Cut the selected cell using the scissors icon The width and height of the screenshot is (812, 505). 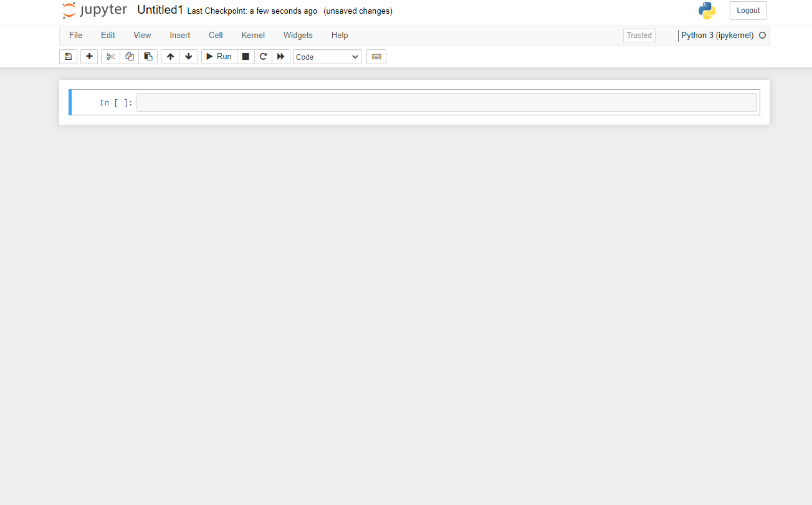(110, 56)
